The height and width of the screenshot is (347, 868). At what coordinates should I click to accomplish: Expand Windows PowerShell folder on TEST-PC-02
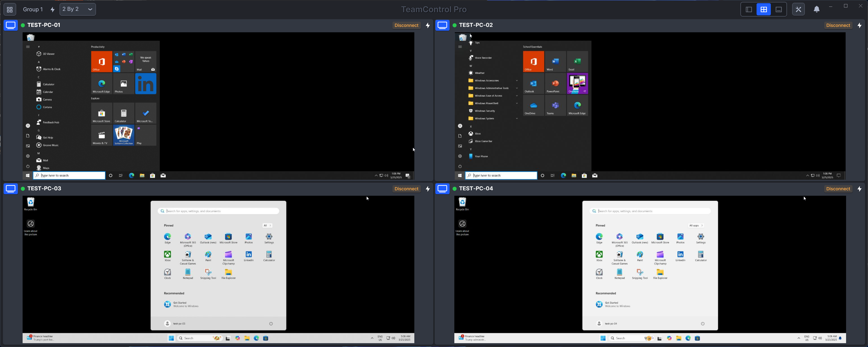tap(493, 103)
